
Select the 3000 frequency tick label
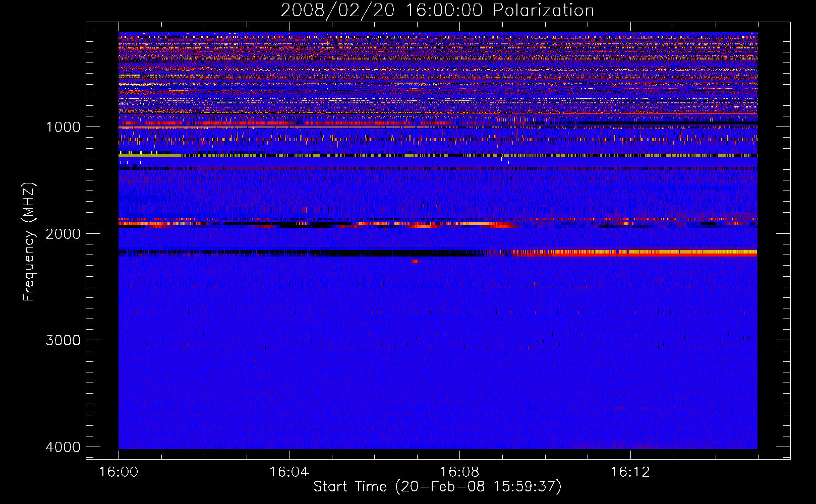point(63,340)
